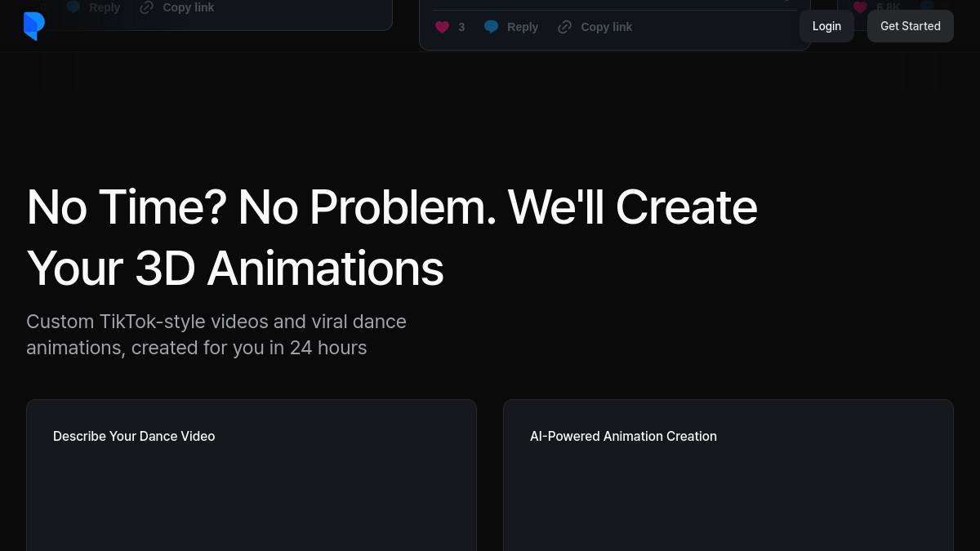Viewport: 980px width, 551px height.
Task: Click the speech bubble icon in left card
Action: click(73, 7)
